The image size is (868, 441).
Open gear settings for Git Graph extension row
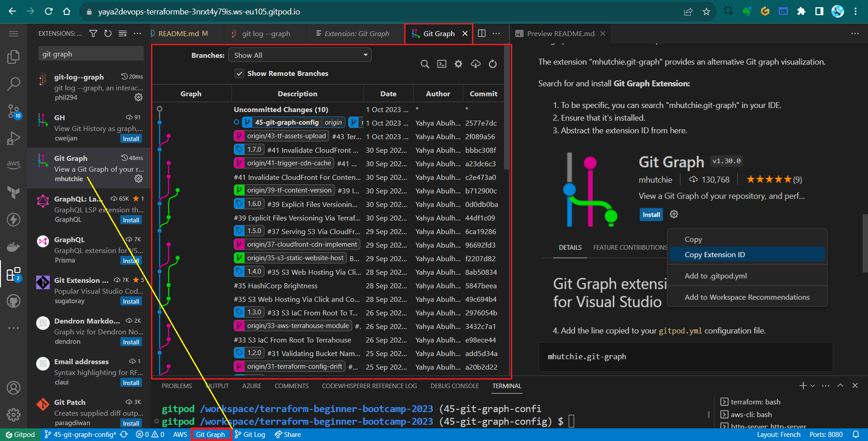coord(138,178)
